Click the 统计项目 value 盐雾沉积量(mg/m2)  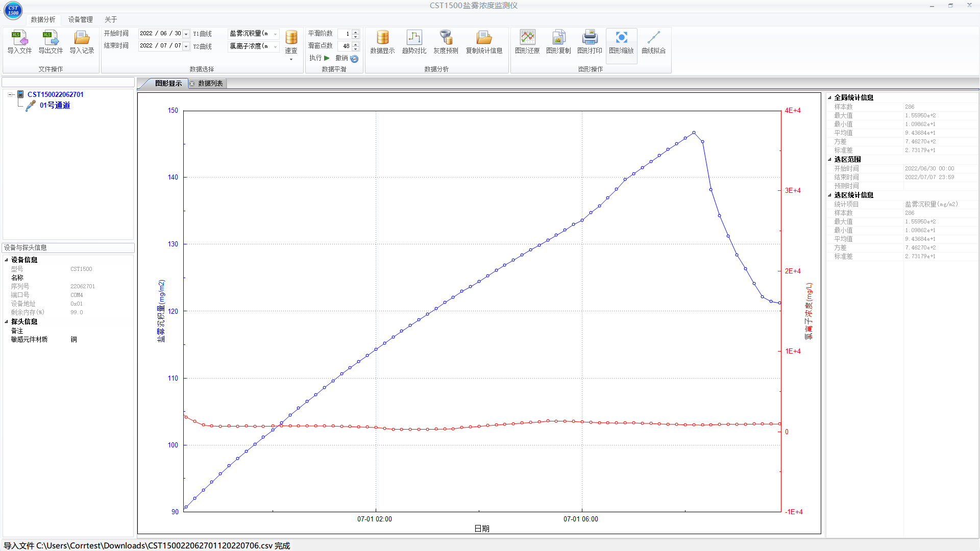point(932,204)
